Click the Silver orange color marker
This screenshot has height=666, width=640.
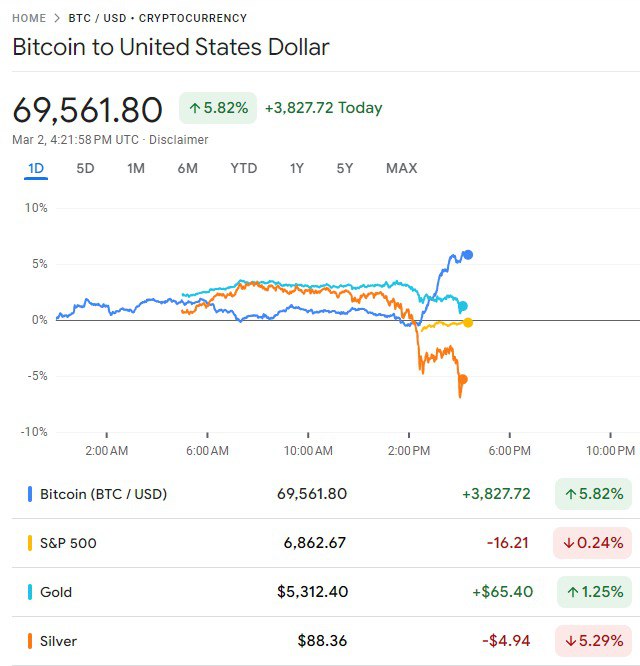[x=30, y=641]
